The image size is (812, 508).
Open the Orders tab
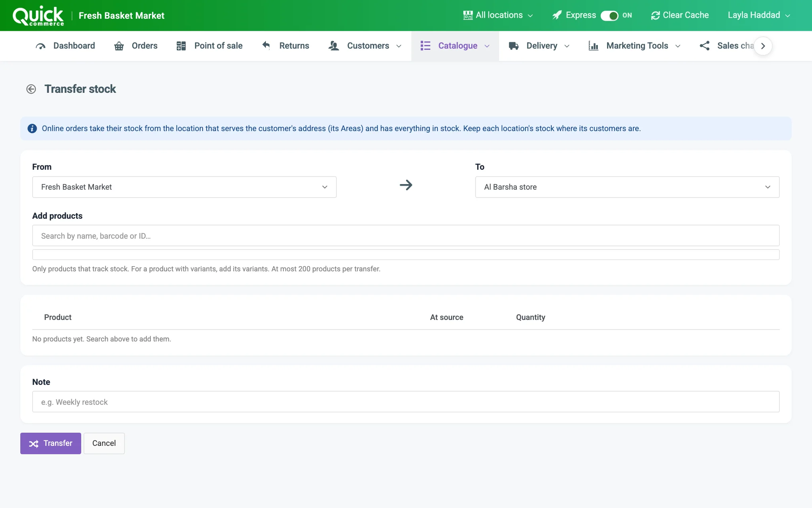click(136, 46)
